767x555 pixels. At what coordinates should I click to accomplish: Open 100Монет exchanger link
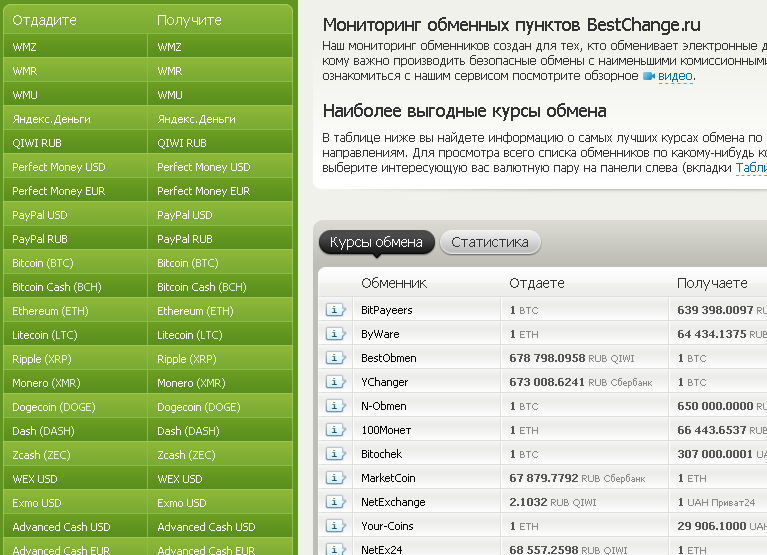(x=386, y=430)
